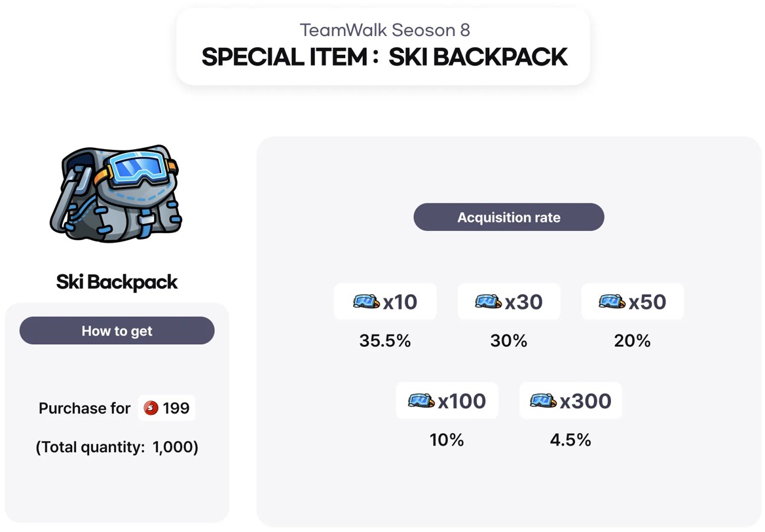Image resolution: width=765 pixels, height=532 pixels.
Task: Select the x10 goggles reward card
Action: 385,302
